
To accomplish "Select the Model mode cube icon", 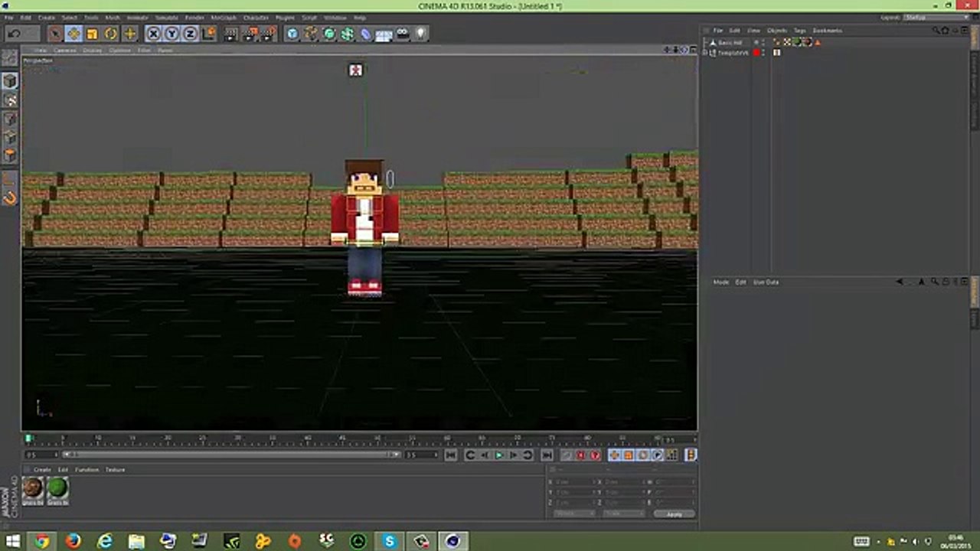I will [10, 81].
